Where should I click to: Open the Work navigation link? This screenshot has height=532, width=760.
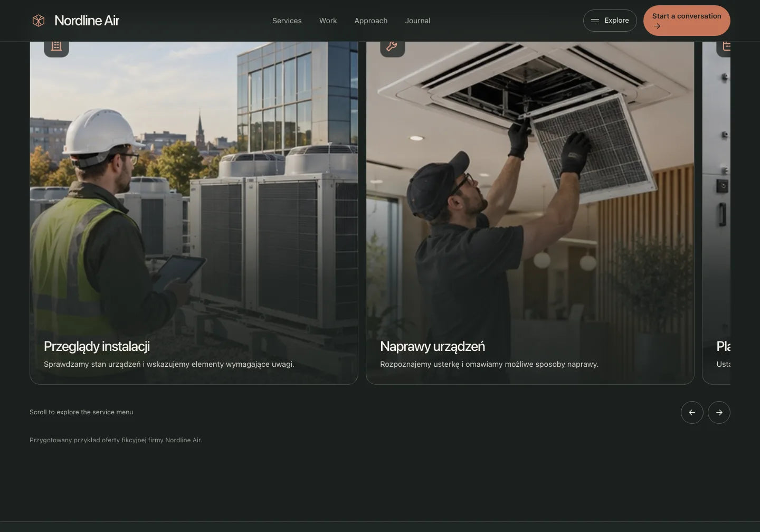coord(328,21)
